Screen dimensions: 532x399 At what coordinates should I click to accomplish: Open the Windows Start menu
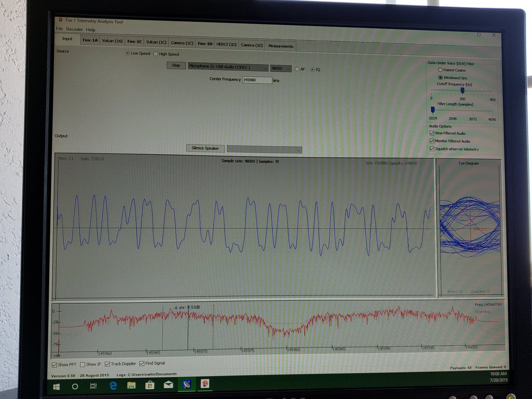pyautogui.click(x=57, y=387)
